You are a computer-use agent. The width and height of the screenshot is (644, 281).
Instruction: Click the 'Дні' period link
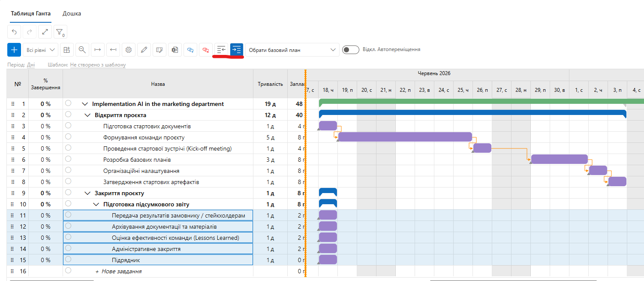pos(31,65)
